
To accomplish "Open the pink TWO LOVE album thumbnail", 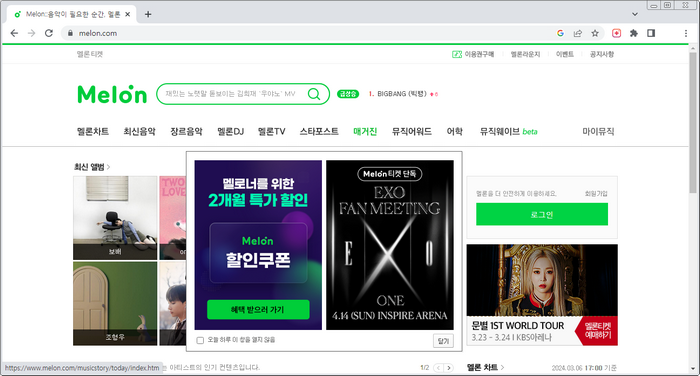I will point(173,217).
